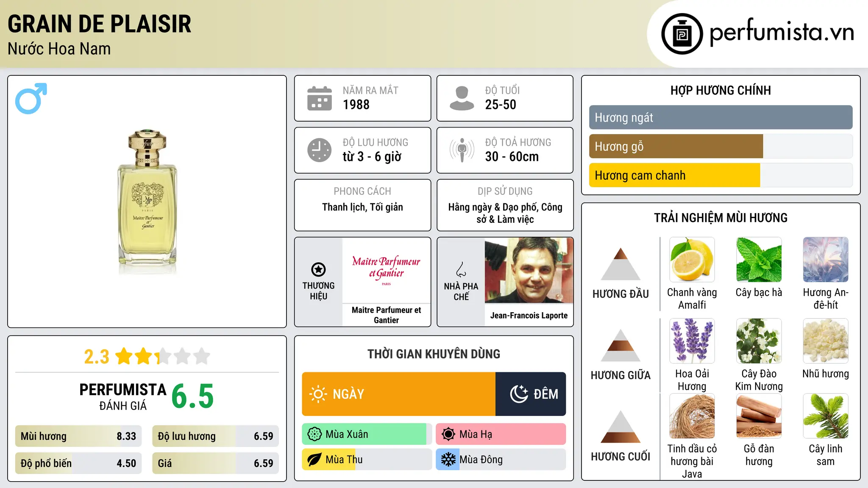Click the occasion text Hằng ngày & Dạo phố
The height and width of the screenshot is (488, 868).
point(505,213)
